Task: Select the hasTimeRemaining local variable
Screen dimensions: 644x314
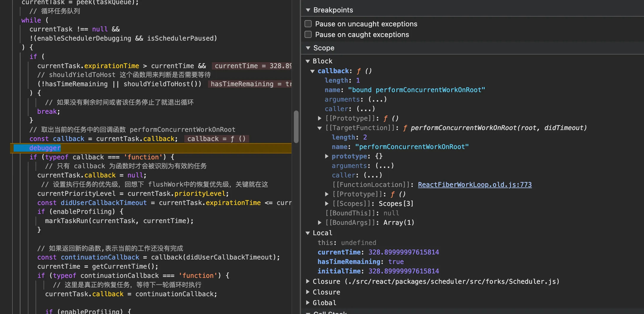Action: tap(349, 262)
